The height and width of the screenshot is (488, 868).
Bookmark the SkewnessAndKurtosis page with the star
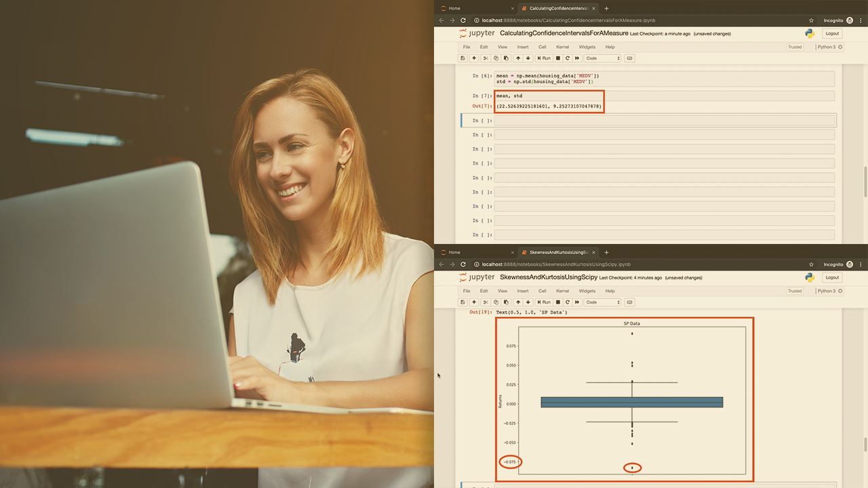pos(811,264)
